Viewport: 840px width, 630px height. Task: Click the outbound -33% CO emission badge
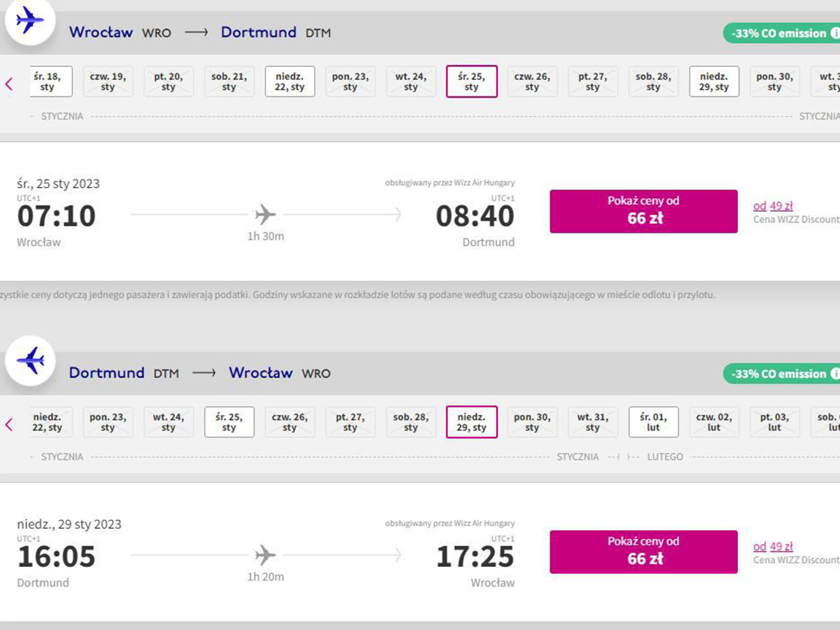click(778, 33)
